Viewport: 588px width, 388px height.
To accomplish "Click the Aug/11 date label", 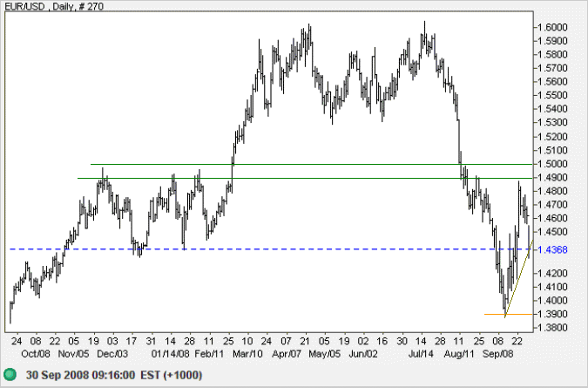I will (x=459, y=354).
